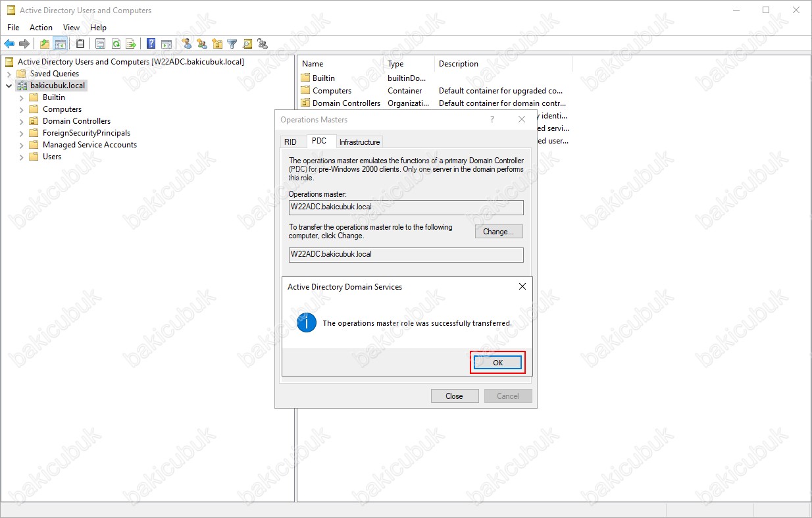This screenshot has width=812, height=518.
Task: Open the Help menu
Action: [98, 28]
